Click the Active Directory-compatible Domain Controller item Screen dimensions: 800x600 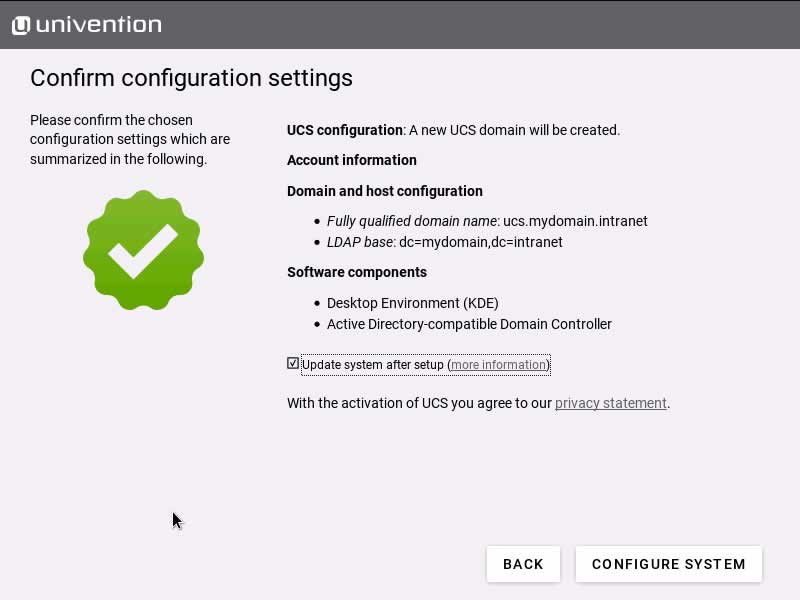click(469, 324)
